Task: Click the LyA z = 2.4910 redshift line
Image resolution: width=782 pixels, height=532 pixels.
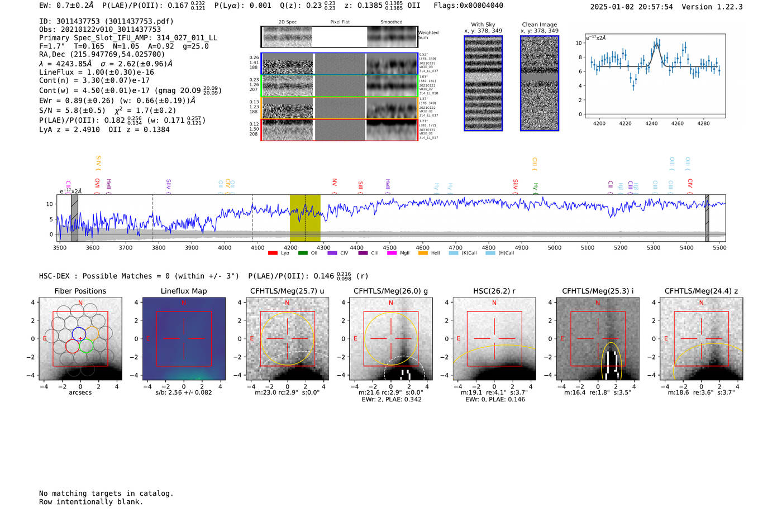Action: 69,130
